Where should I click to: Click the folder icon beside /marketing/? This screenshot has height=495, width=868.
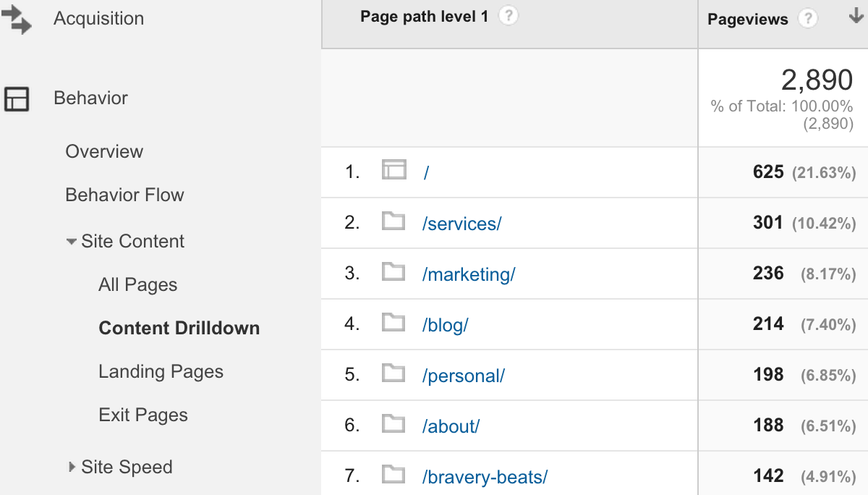click(393, 273)
